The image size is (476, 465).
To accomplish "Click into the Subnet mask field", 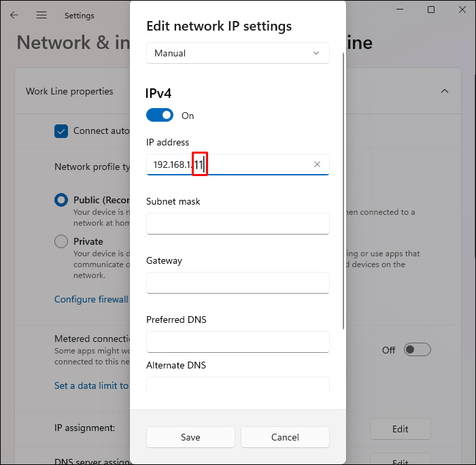I will click(237, 224).
